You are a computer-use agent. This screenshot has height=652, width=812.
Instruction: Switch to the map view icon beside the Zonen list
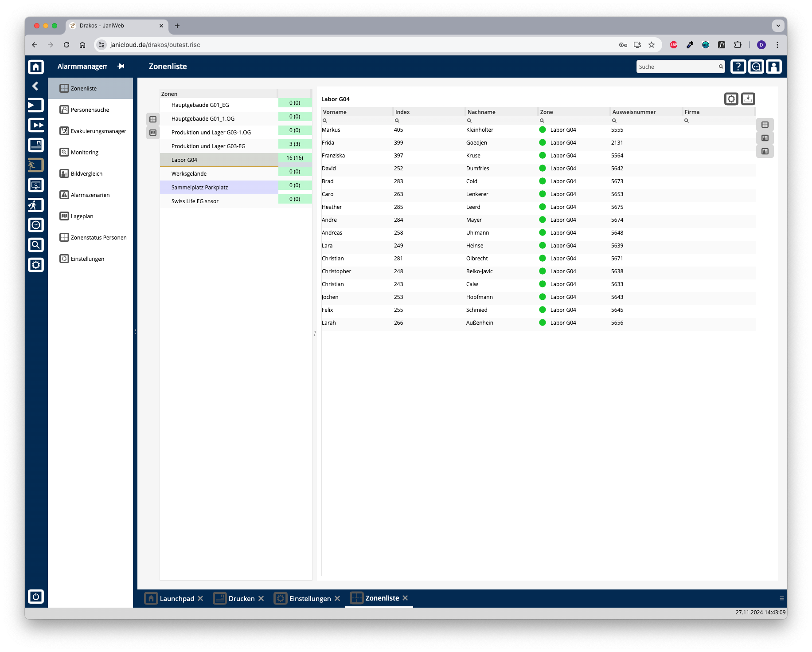153,133
